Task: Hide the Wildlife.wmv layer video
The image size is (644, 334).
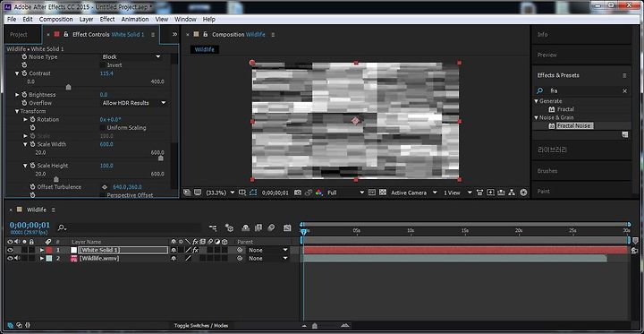Action: (x=10, y=258)
